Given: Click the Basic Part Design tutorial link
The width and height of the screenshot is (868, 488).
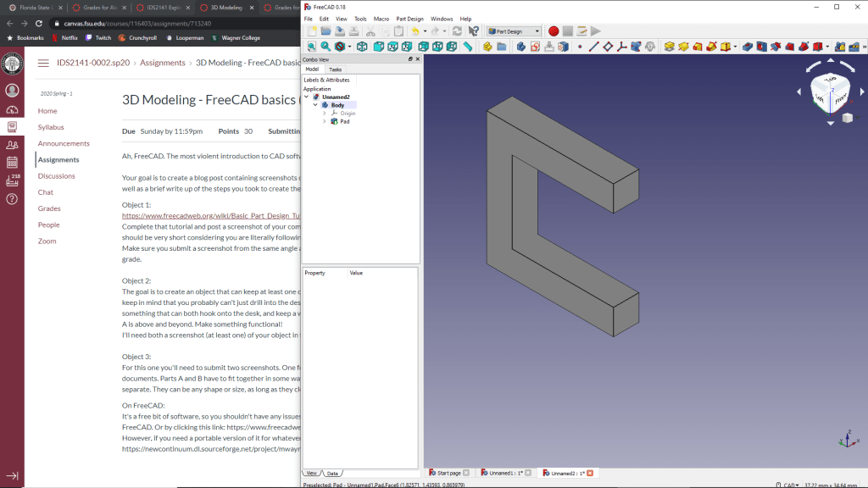Looking at the screenshot, I should pyautogui.click(x=212, y=216).
